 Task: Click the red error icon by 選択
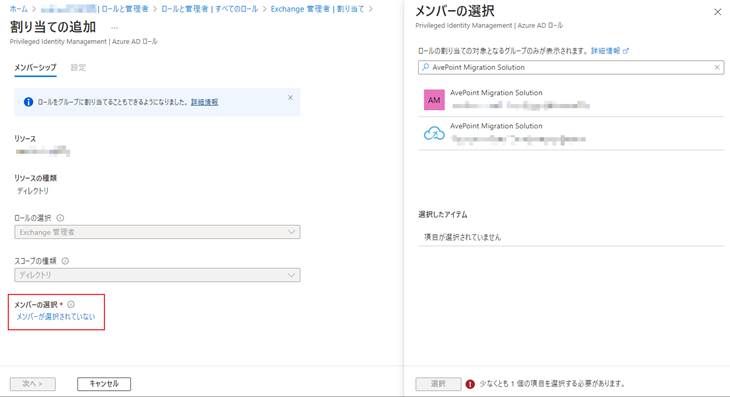(470, 384)
